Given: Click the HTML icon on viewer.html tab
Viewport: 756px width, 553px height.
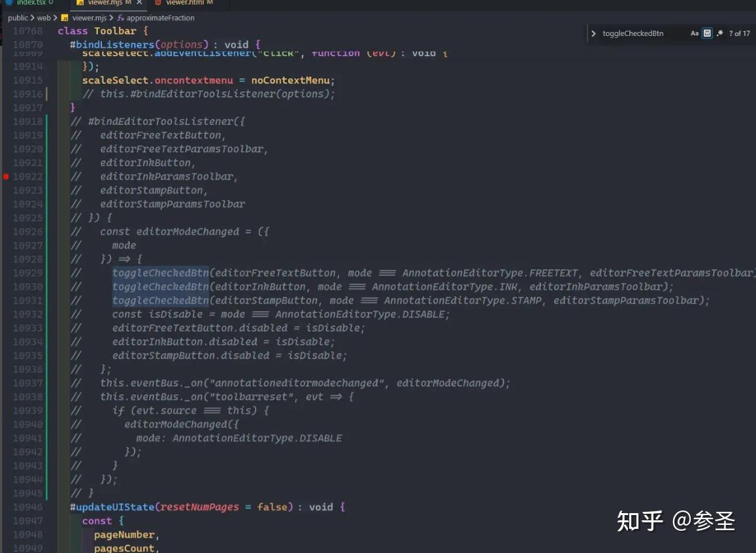Looking at the screenshot, I should point(157,3).
